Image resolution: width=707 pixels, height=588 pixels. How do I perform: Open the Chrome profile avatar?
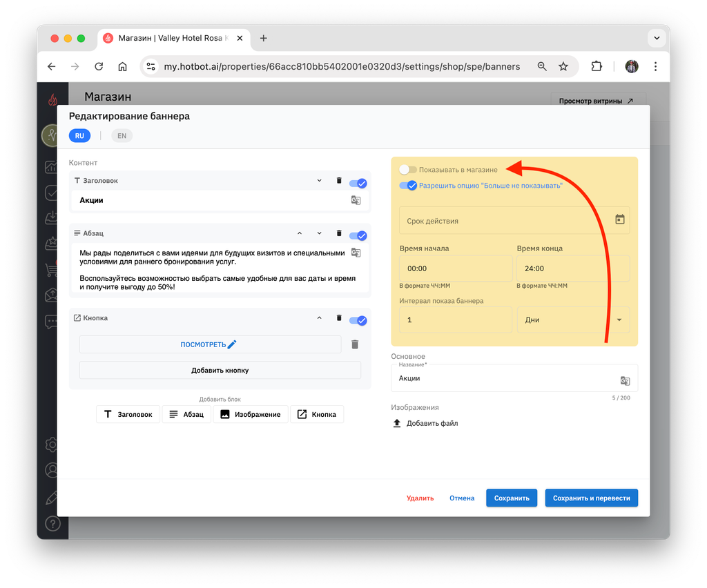click(x=632, y=67)
